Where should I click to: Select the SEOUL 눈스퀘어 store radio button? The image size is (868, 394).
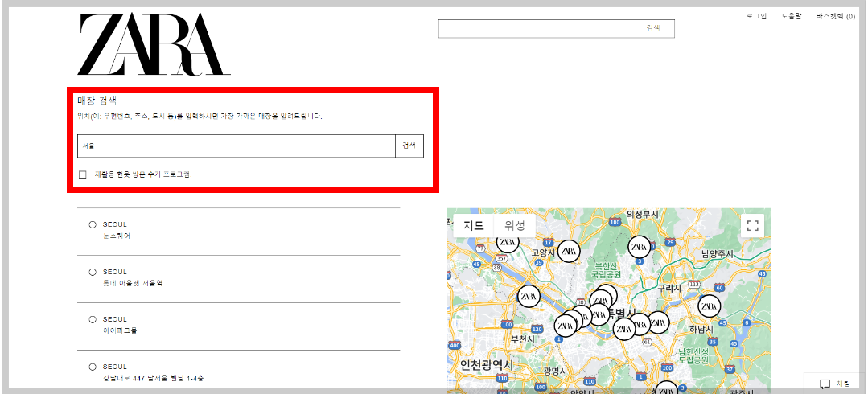point(93,224)
